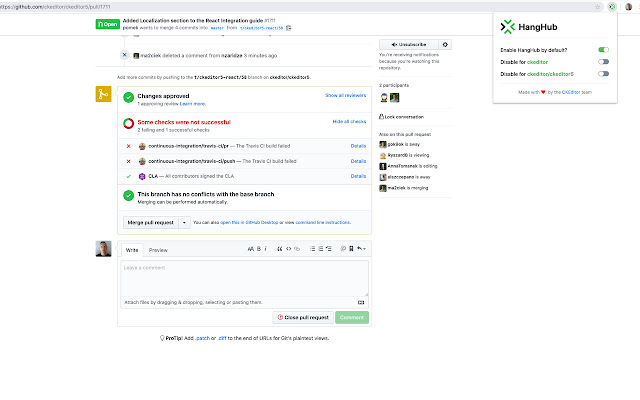Toggle Disable for ckeditor/ckeditor5 switch

[604, 74]
